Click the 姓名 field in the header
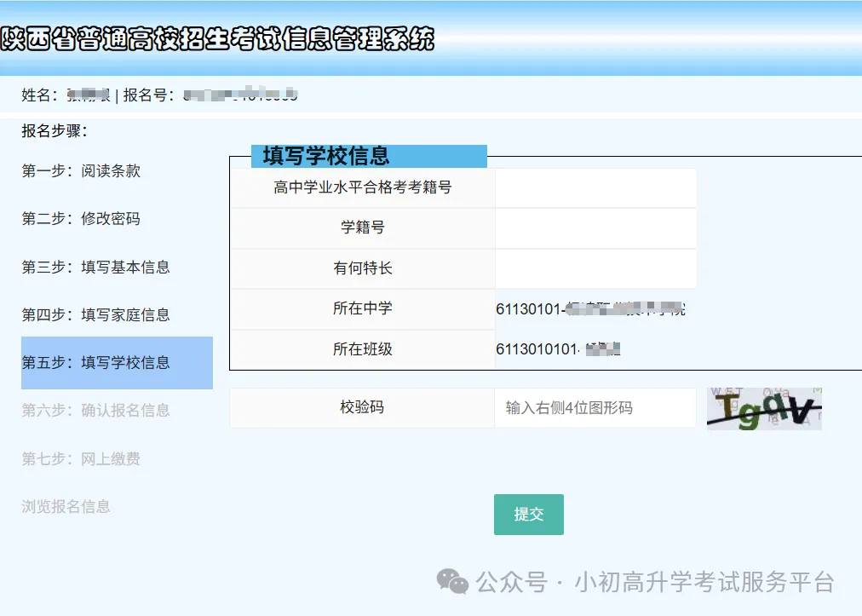Image resolution: width=862 pixels, height=616 pixels. point(66,95)
